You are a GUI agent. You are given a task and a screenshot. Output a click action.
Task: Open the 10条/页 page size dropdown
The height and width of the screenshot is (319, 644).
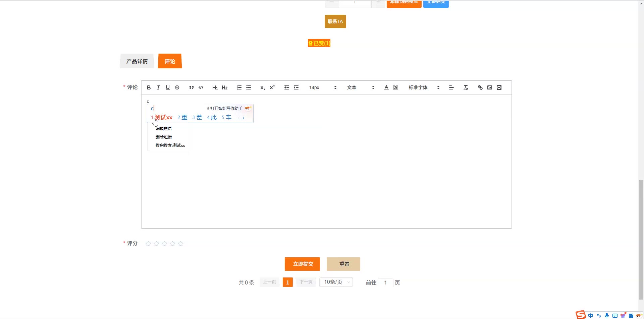[336, 282]
